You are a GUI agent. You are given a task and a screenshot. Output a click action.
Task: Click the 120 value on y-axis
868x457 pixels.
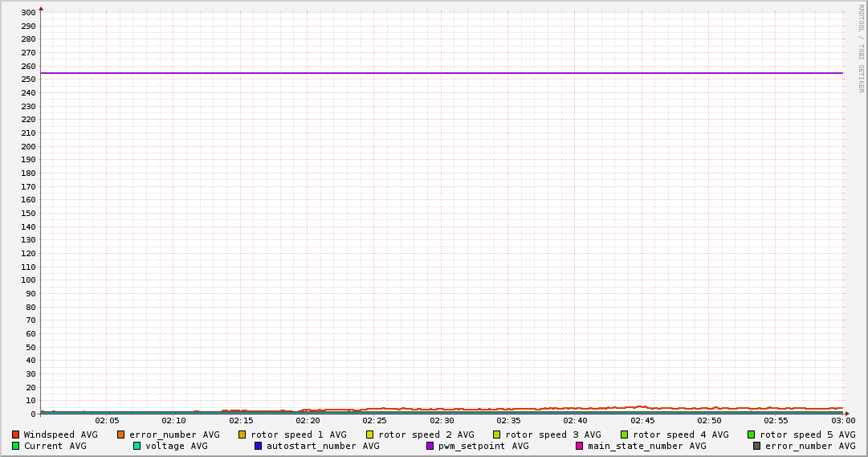coord(28,253)
